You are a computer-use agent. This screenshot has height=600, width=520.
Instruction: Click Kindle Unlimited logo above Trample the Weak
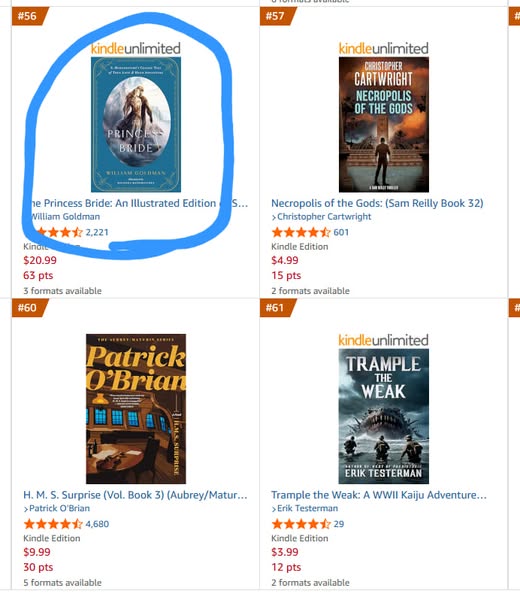click(x=383, y=340)
